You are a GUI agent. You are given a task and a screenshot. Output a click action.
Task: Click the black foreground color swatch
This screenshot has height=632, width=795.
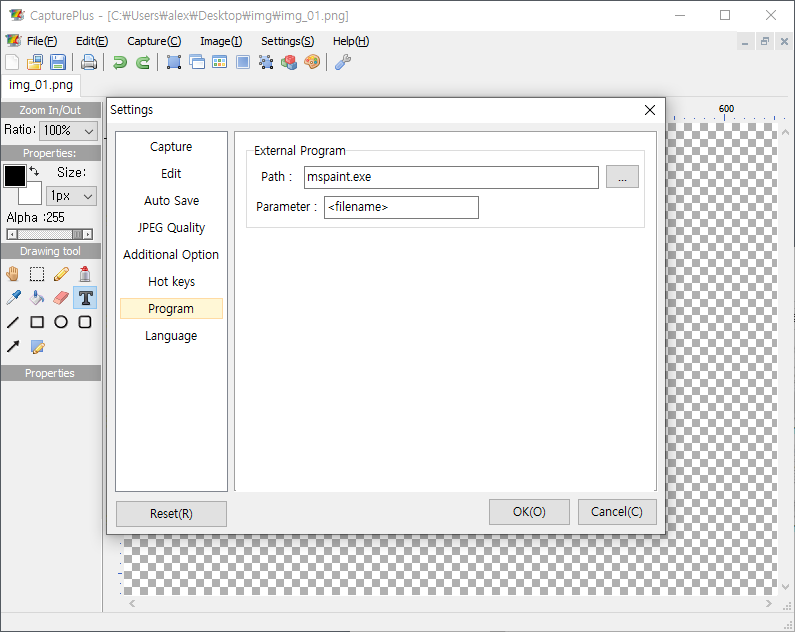coord(15,177)
